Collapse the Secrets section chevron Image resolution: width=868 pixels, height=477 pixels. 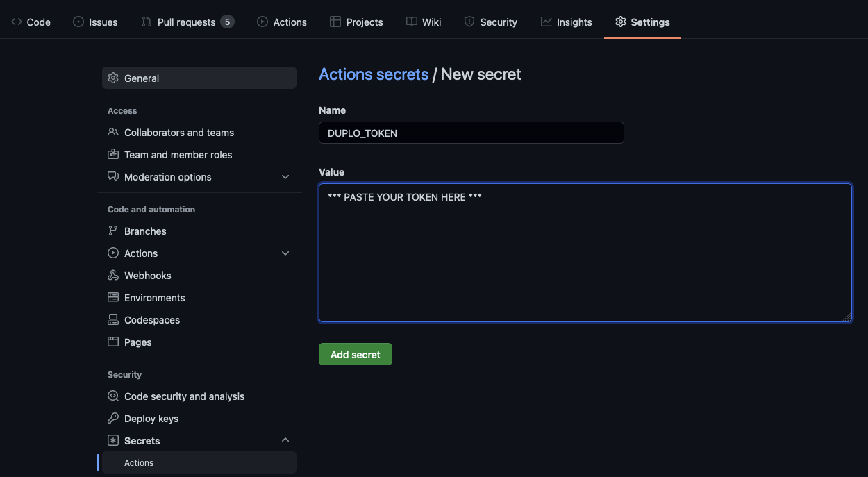(x=285, y=441)
